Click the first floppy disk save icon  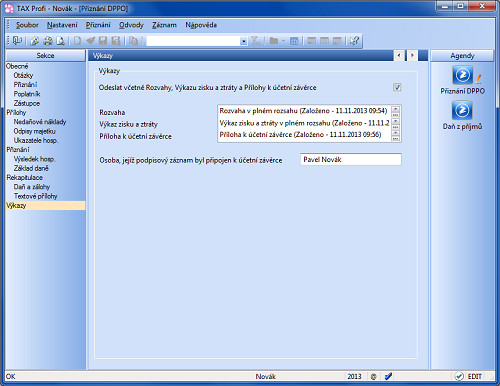[103, 41]
